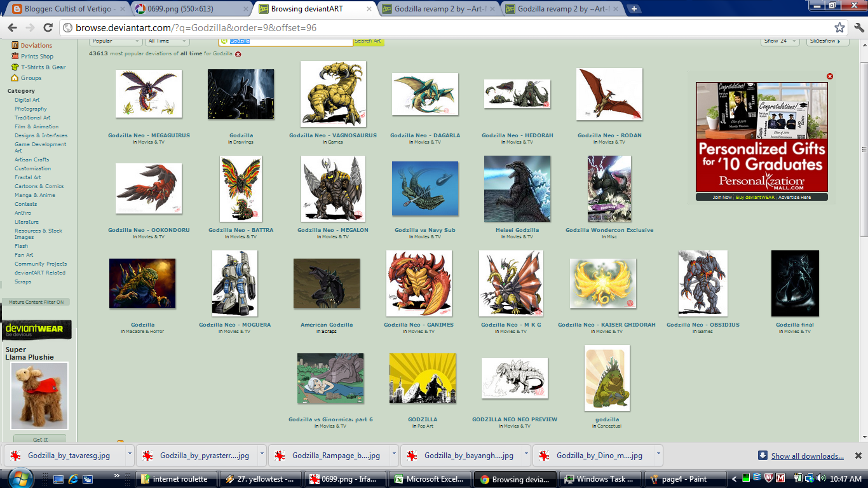The image size is (868, 488).
Task: Click Show all downloads link
Action: click(x=807, y=456)
